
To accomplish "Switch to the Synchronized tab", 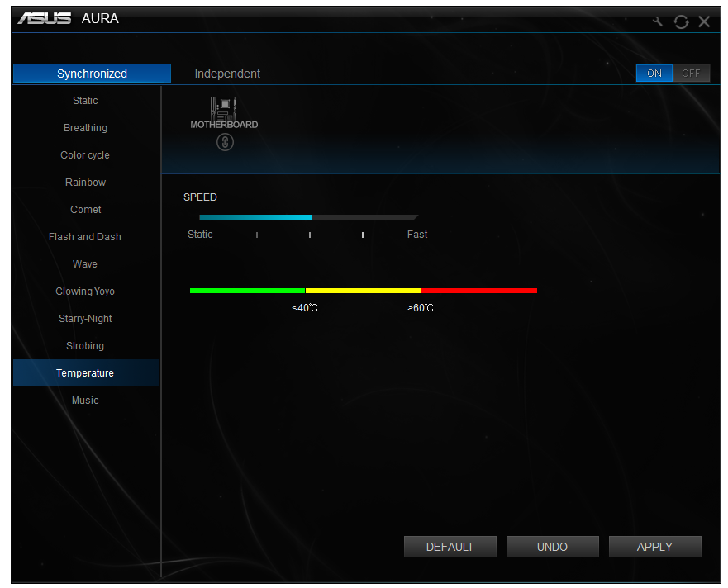I will [92, 73].
